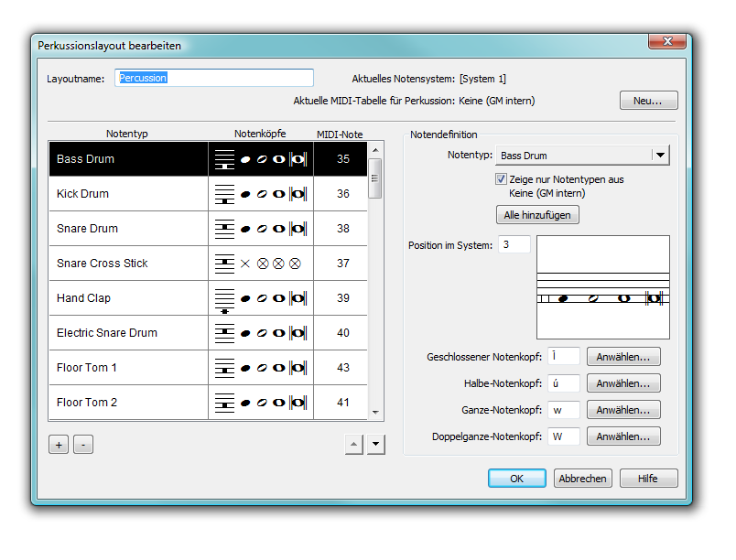Click the Kick Drum noteheads cell
Image resolution: width=736 pixels, height=560 pixels.
tap(261, 194)
